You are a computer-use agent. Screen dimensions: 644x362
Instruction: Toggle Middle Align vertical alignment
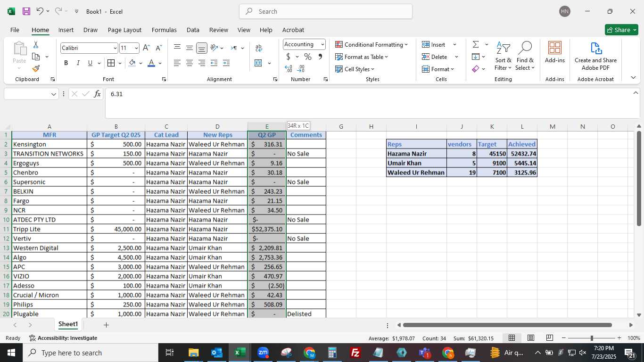[190, 48]
